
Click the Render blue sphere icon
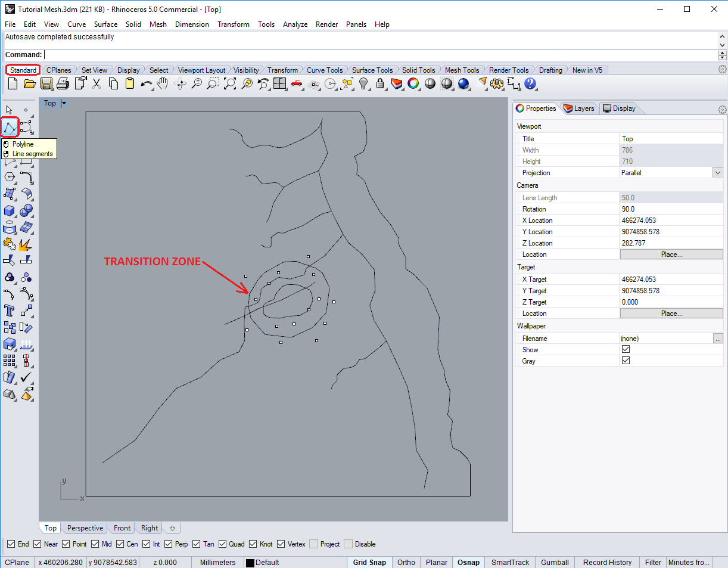tap(463, 84)
